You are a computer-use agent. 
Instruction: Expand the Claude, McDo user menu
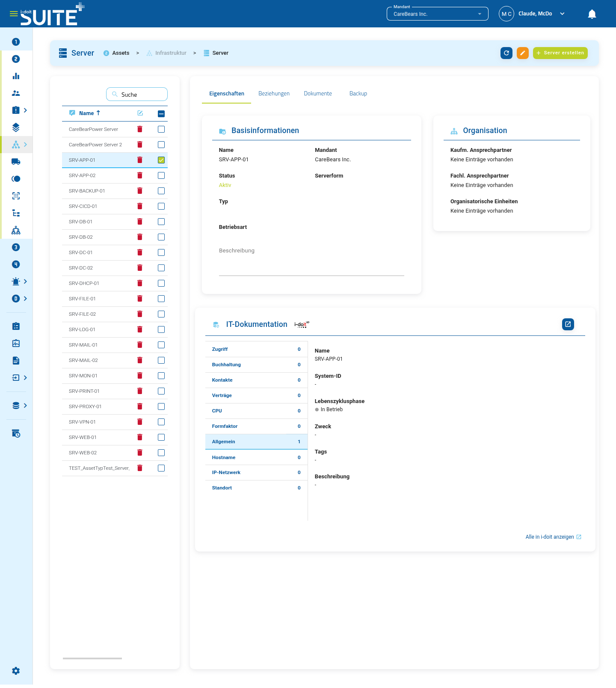562,14
